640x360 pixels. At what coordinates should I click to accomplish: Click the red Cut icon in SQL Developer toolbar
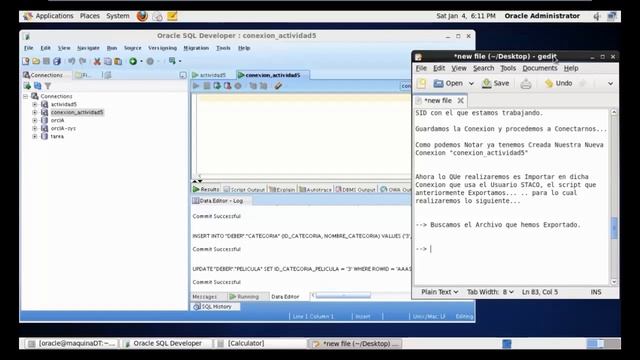click(97, 61)
